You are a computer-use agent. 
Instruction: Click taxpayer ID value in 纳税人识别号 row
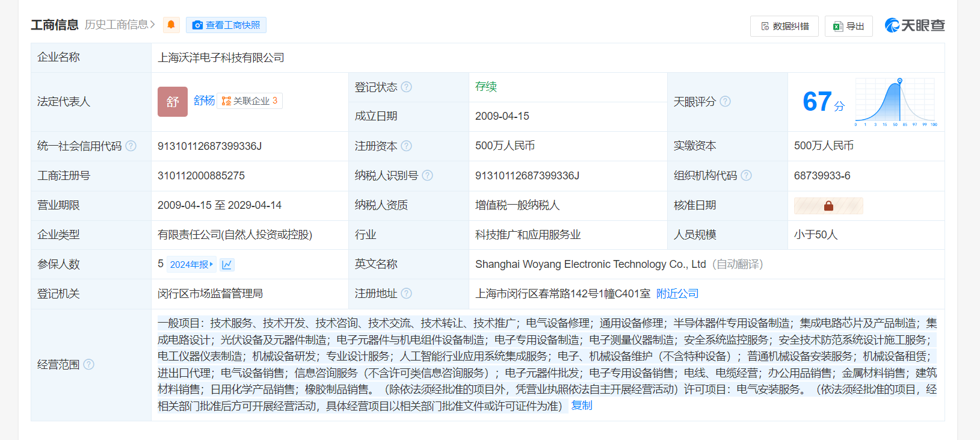tap(527, 176)
